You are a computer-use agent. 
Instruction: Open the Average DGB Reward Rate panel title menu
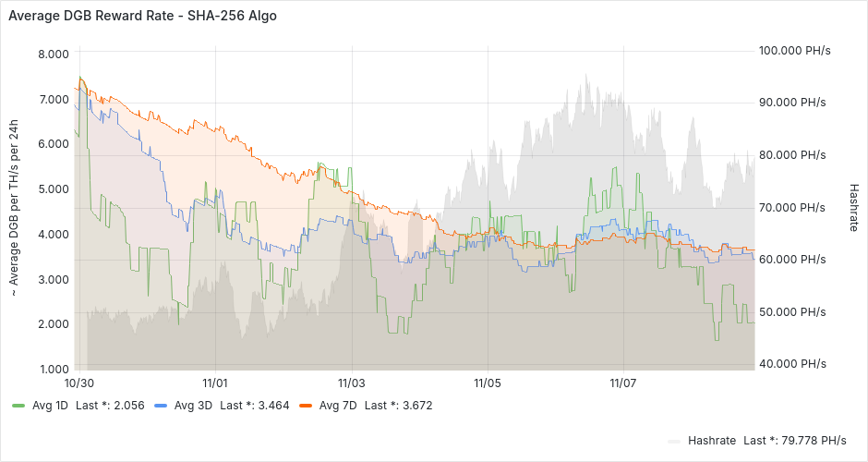pos(142,17)
